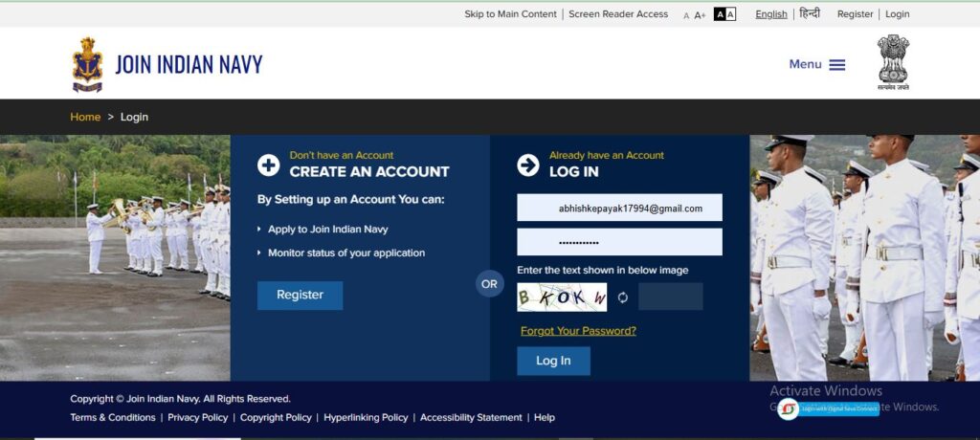The width and height of the screenshot is (980, 440).
Task: Open Forgot Your Password link
Action: click(x=578, y=331)
